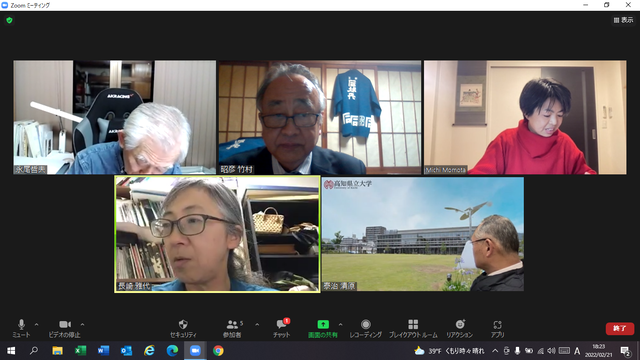Open clock showing 2022/02/21

point(599,351)
